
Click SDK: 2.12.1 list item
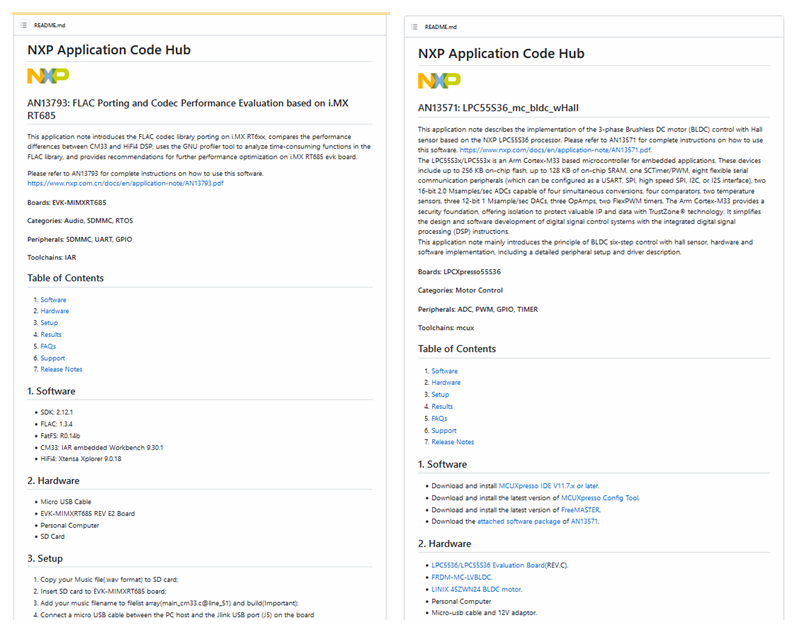[x=57, y=412]
